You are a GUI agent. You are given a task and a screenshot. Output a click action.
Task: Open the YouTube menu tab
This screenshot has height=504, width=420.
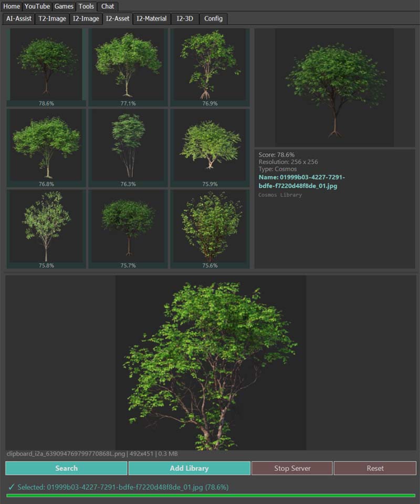click(37, 6)
